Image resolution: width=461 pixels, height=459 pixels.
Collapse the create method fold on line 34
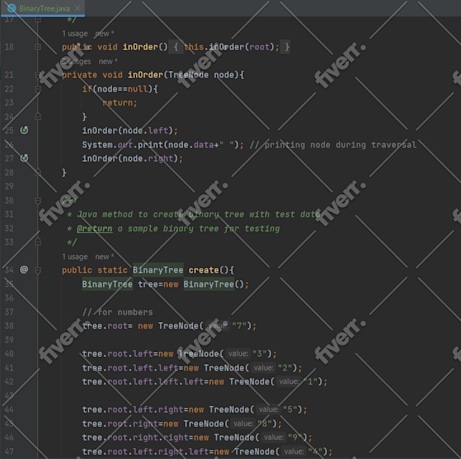click(38, 270)
